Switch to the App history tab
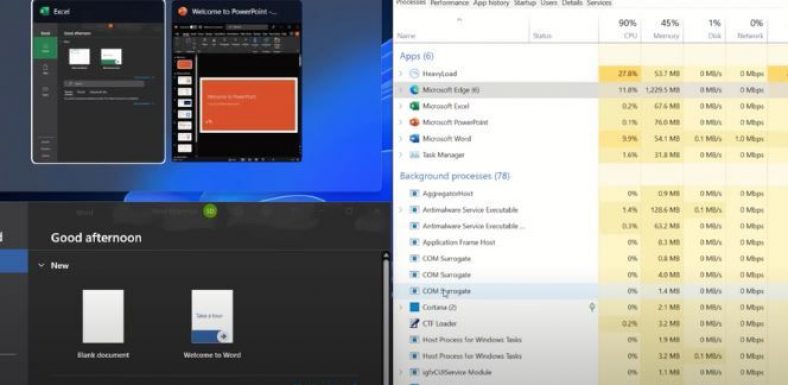The width and height of the screenshot is (788, 385). [x=491, y=3]
